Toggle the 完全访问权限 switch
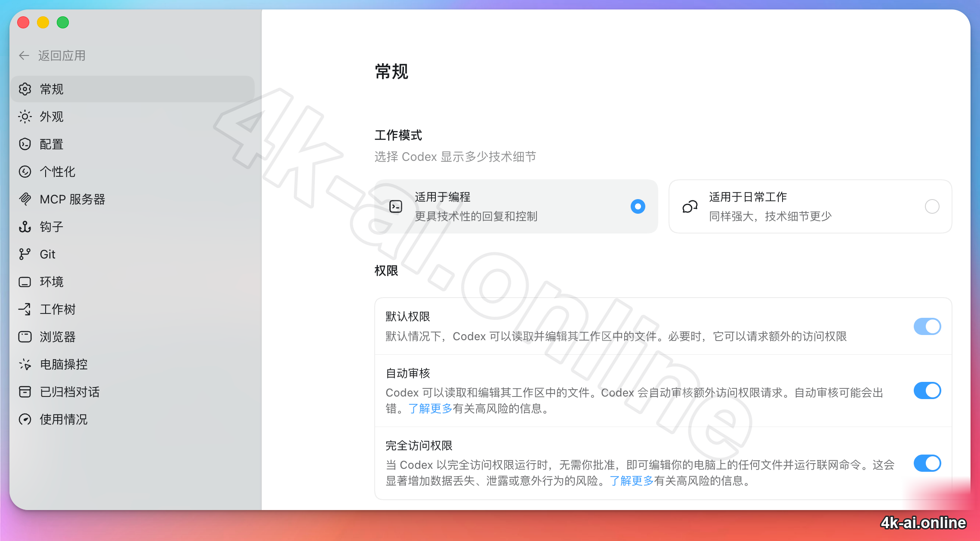The image size is (980, 541). pyautogui.click(x=928, y=463)
